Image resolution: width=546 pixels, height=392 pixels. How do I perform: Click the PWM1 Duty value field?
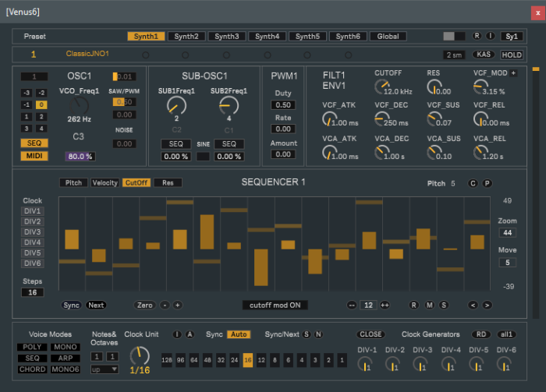283,105
